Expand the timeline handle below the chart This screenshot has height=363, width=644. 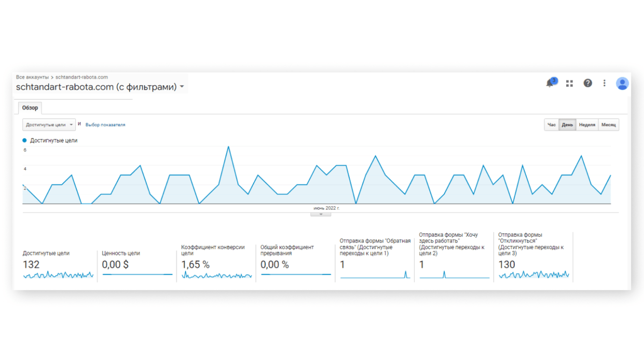tap(321, 214)
